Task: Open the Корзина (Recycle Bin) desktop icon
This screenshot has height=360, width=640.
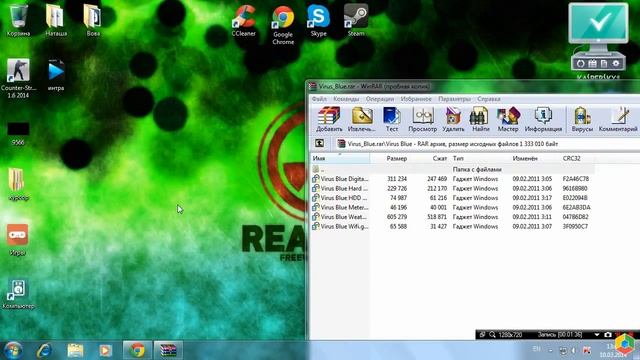Action: [19, 20]
